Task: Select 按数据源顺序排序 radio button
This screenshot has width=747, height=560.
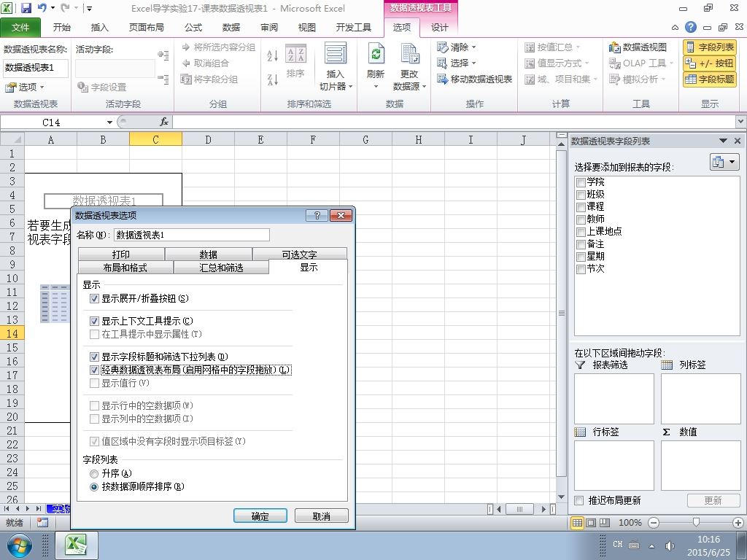Action: pyautogui.click(x=94, y=486)
